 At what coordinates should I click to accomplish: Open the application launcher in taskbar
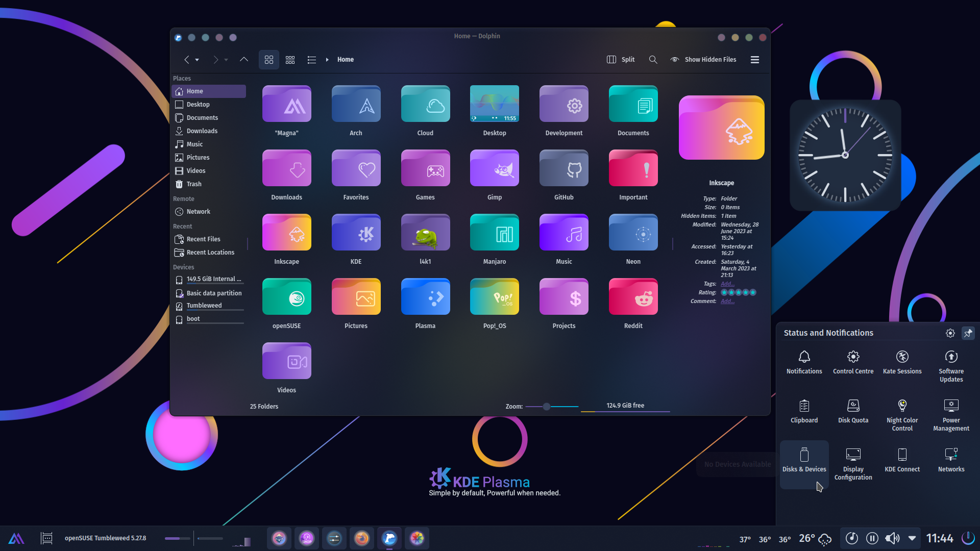16,538
